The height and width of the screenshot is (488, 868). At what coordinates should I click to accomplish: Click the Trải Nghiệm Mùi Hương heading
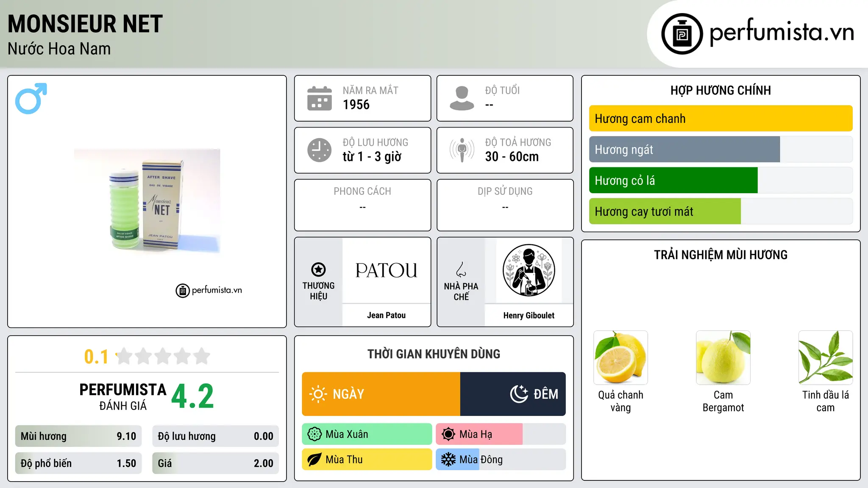tap(721, 255)
